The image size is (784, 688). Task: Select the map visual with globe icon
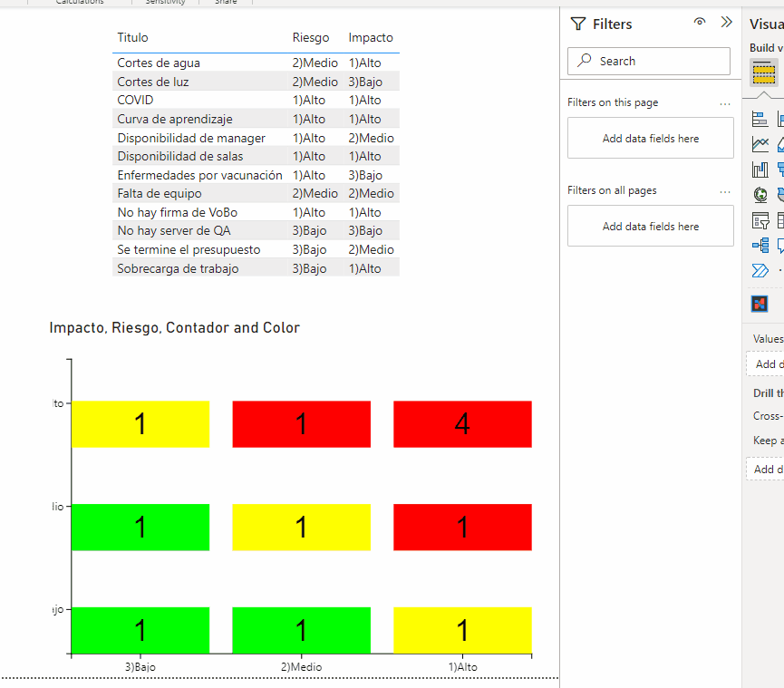(760, 194)
